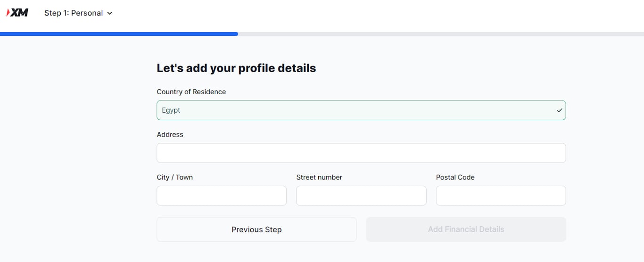Click the "Let's add your profile details" heading
The image size is (644, 262).
tap(236, 68)
